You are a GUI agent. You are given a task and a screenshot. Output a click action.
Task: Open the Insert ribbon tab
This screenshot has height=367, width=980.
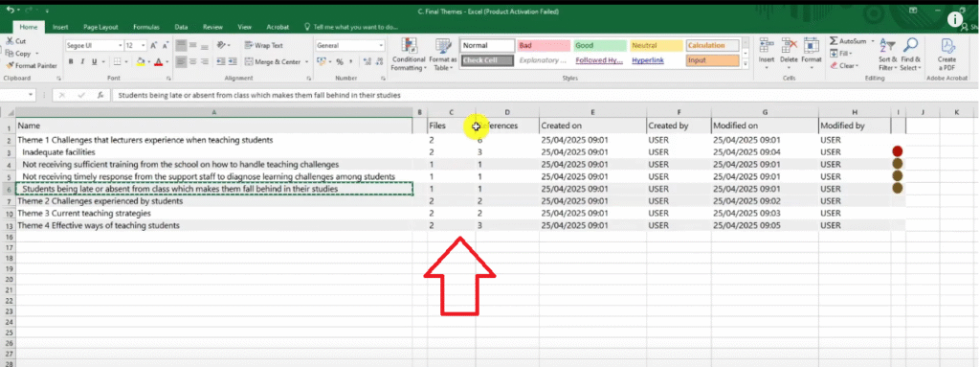coord(60,27)
